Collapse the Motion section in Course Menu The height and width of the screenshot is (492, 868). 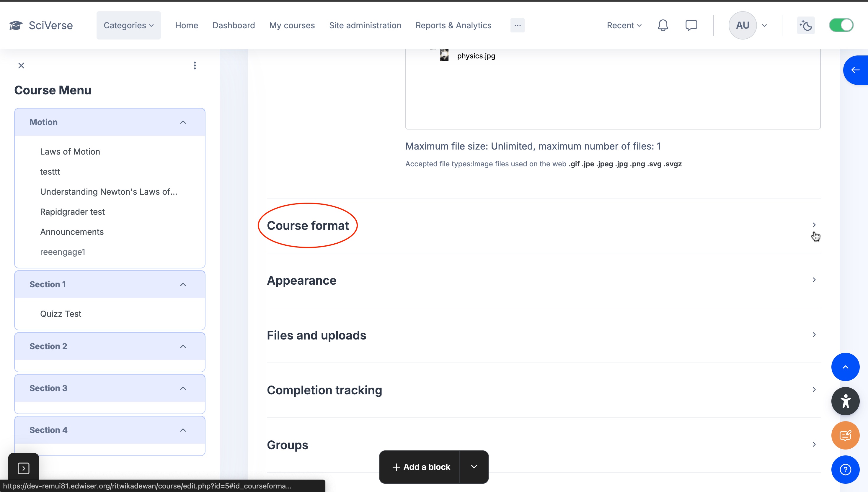click(183, 122)
